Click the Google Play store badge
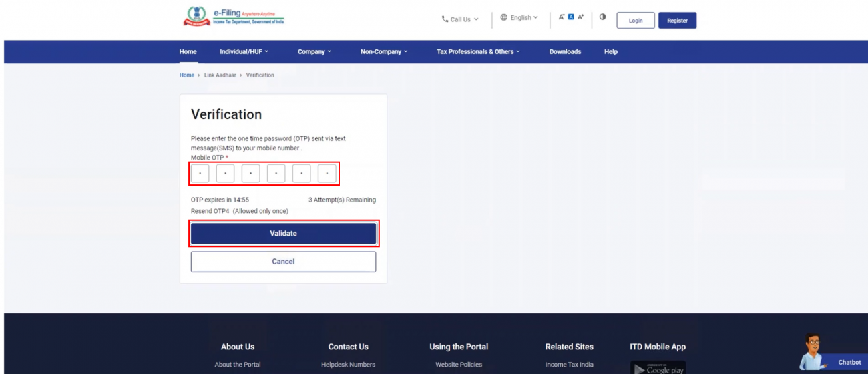Image resolution: width=868 pixels, height=374 pixels. pos(658,368)
